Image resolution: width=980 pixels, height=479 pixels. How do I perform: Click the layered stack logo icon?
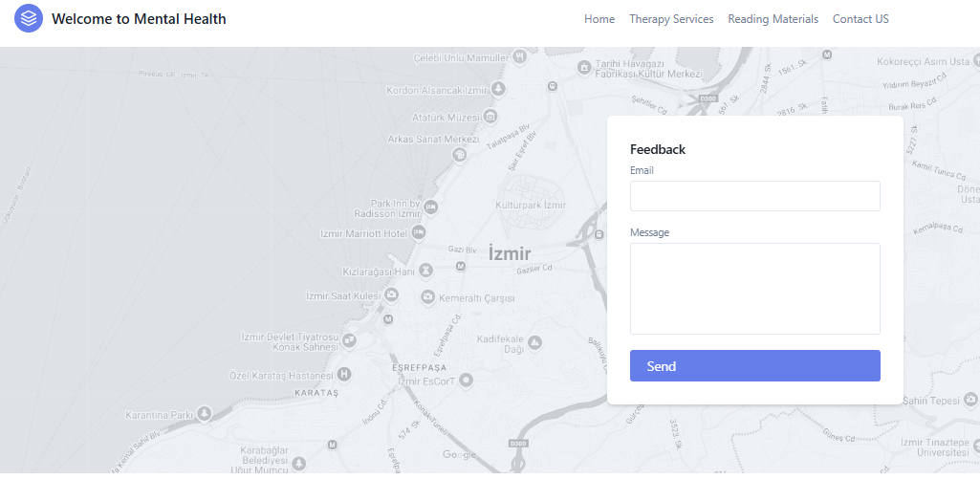28,18
